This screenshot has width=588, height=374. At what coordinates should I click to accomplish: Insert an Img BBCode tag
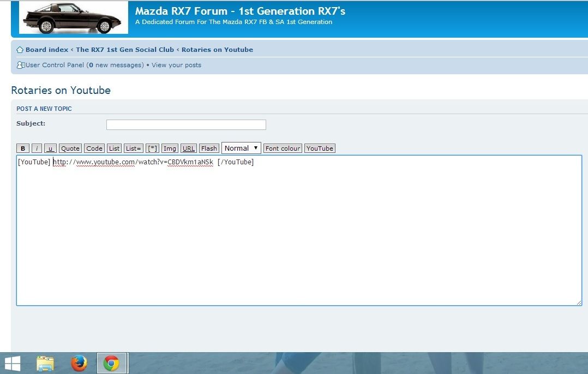[x=170, y=149]
